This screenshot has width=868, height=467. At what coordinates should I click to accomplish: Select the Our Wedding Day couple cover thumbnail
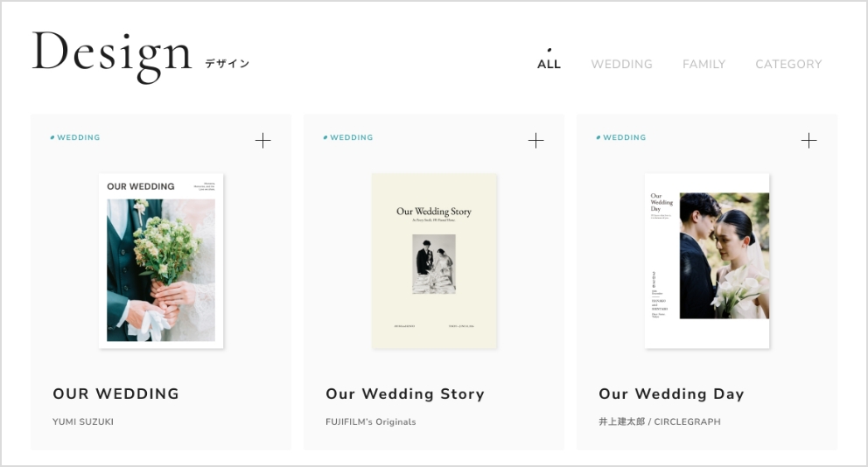coord(707,261)
